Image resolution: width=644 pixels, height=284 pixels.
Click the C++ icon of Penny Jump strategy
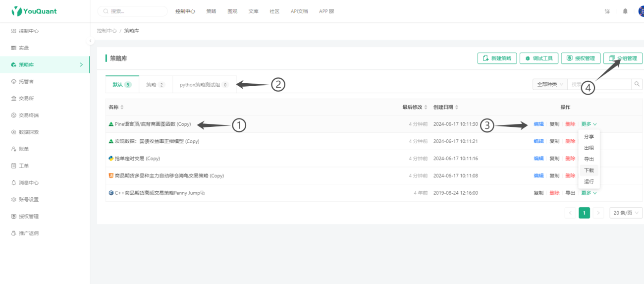(x=111, y=193)
